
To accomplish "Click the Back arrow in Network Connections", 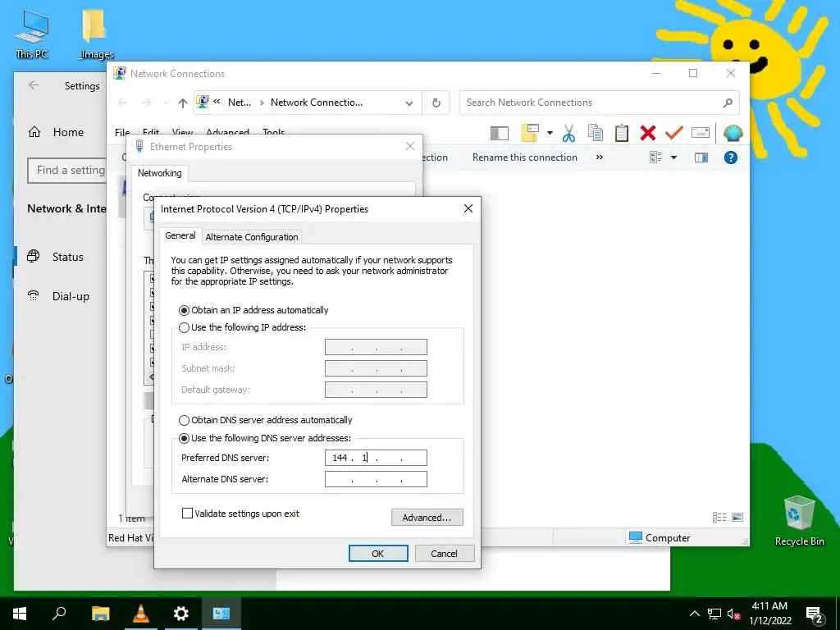I will pos(122,103).
